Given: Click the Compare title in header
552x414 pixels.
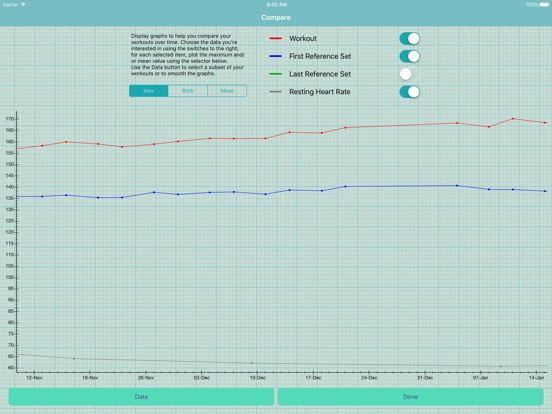Looking at the screenshot, I should click(x=276, y=18).
